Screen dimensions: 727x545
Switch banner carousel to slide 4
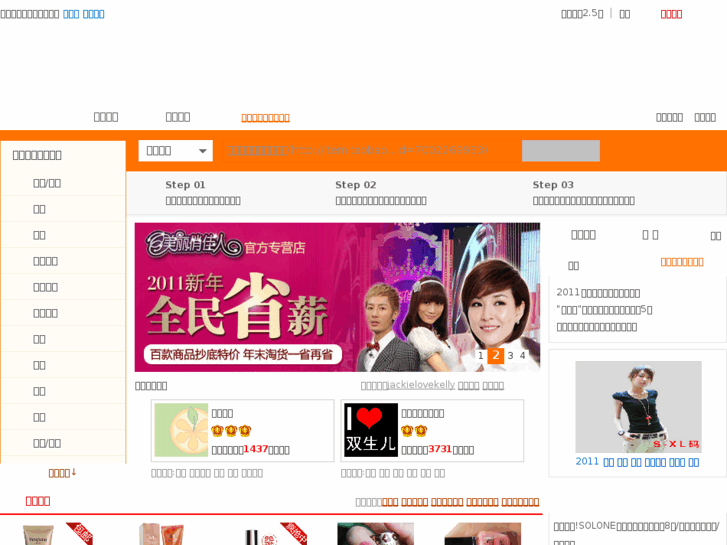click(523, 356)
